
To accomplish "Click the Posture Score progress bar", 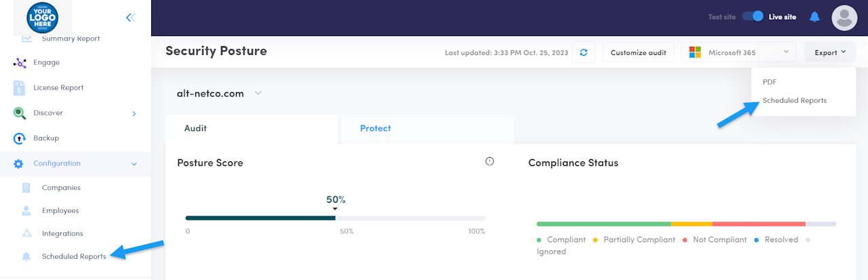I will [335, 218].
